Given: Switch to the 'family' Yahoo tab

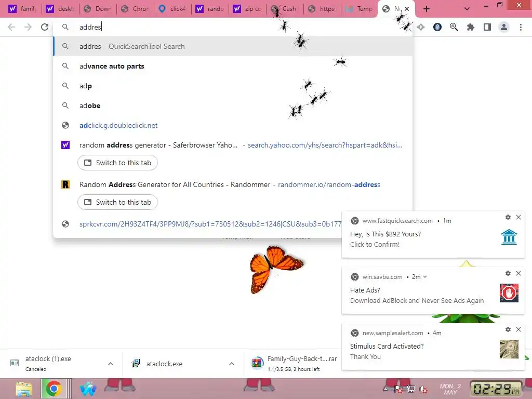Looking at the screenshot, I should 22,9.
